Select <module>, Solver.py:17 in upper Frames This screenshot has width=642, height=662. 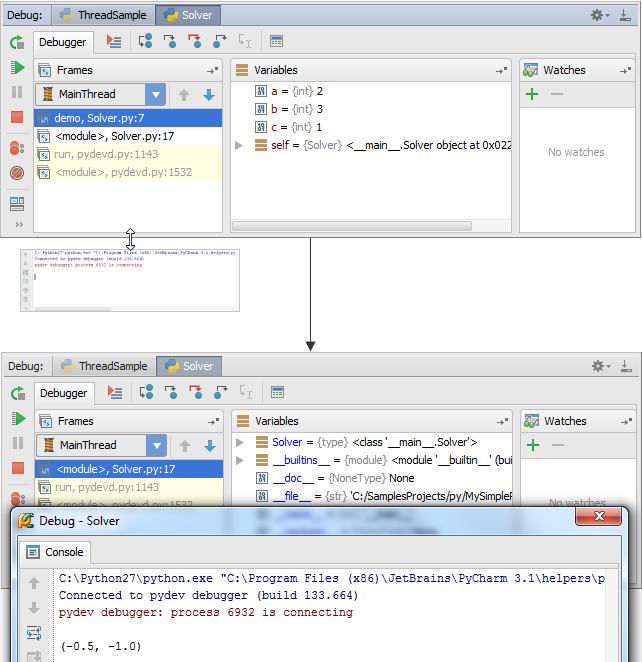[x=128, y=136]
